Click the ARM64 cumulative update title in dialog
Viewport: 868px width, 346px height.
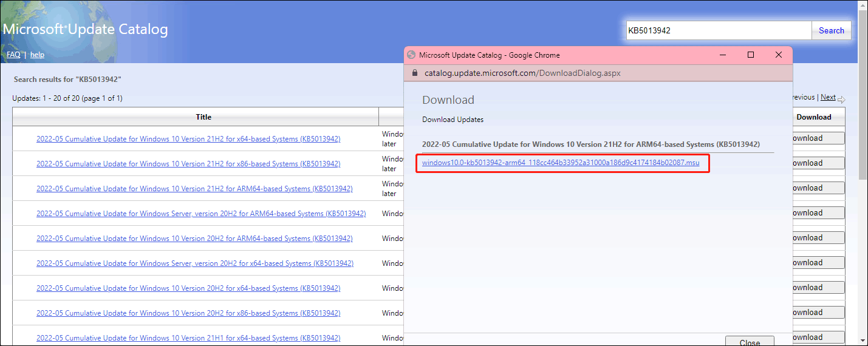(x=591, y=144)
